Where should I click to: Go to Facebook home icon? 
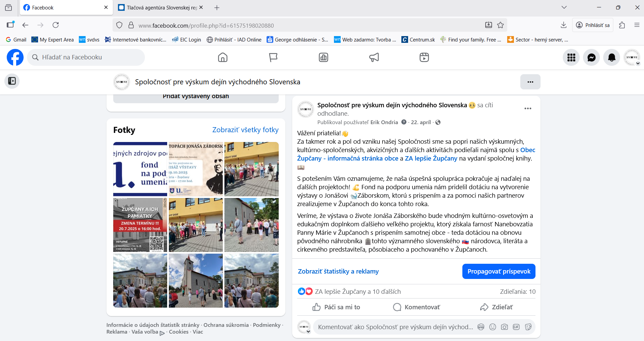tap(223, 57)
